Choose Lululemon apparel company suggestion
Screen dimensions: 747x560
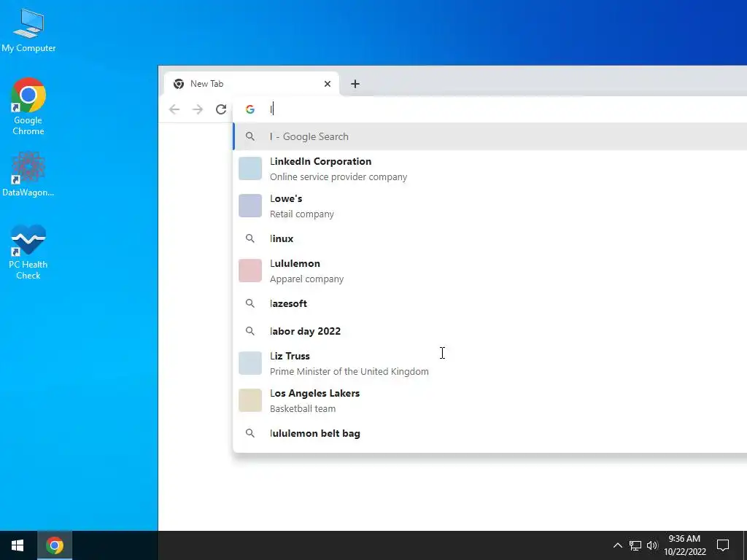[489, 271]
